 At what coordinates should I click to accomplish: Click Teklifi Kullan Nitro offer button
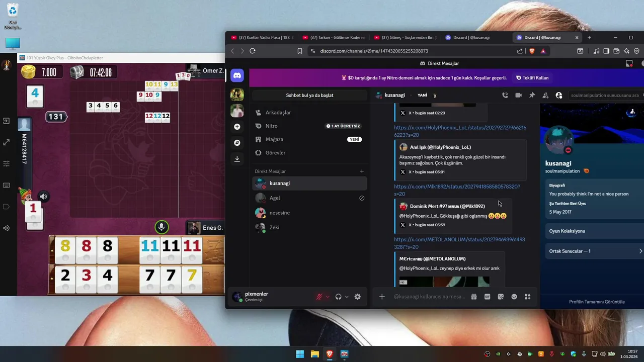(x=532, y=78)
